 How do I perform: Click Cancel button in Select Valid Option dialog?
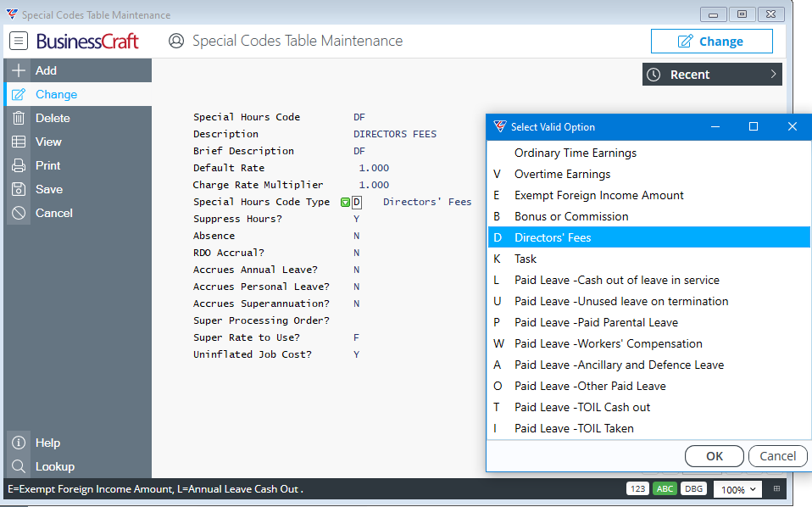777,456
